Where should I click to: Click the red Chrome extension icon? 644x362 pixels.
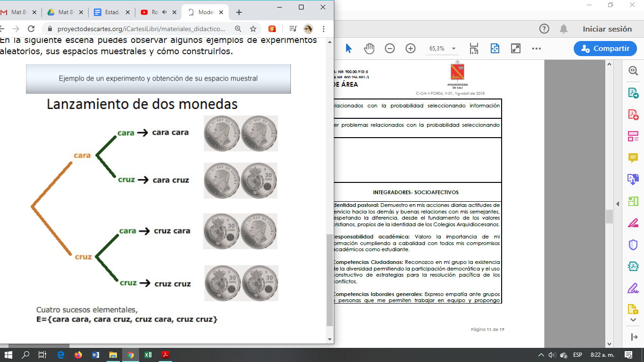point(272,29)
